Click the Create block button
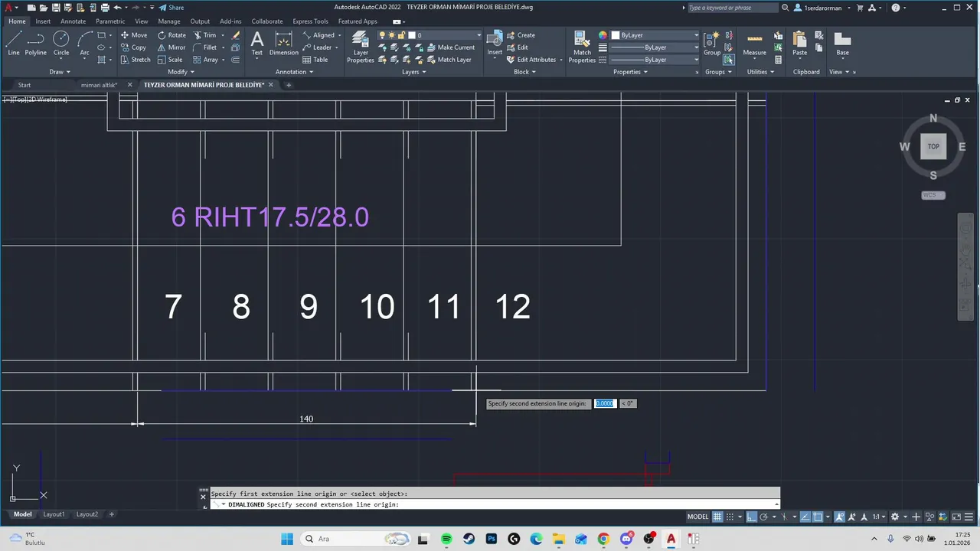 click(521, 35)
